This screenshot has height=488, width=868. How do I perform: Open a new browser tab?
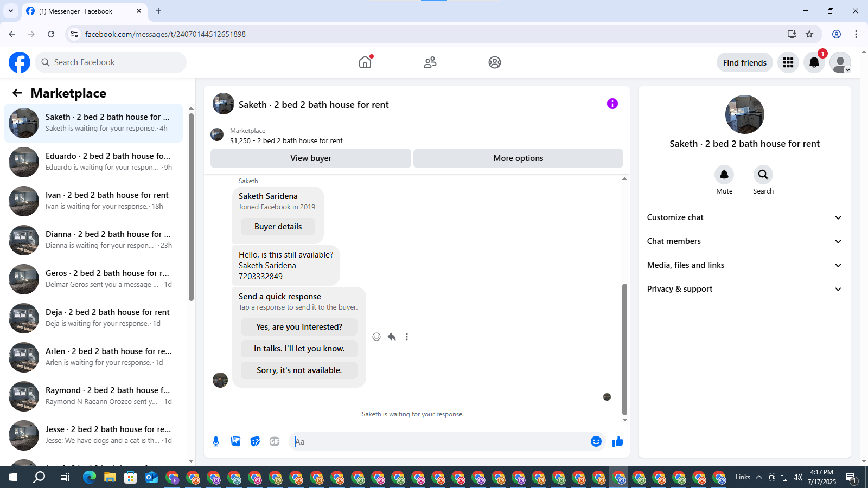(158, 11)
